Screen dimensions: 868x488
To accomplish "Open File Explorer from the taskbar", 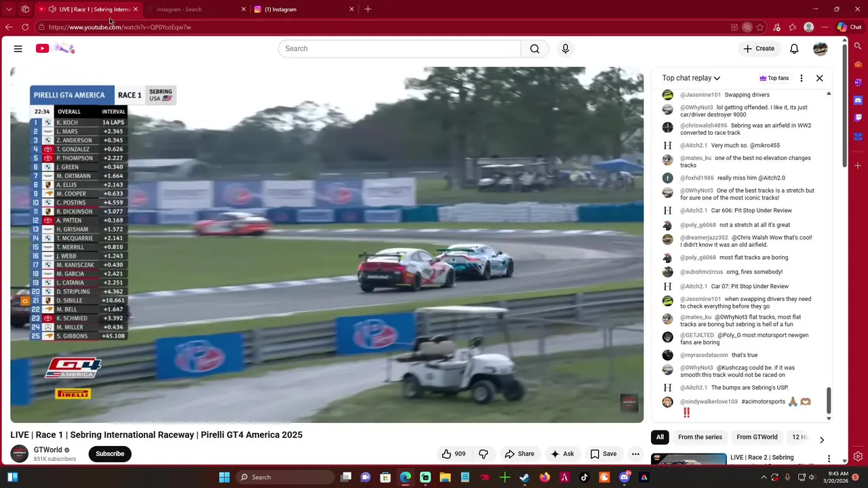I will [445, 477].
